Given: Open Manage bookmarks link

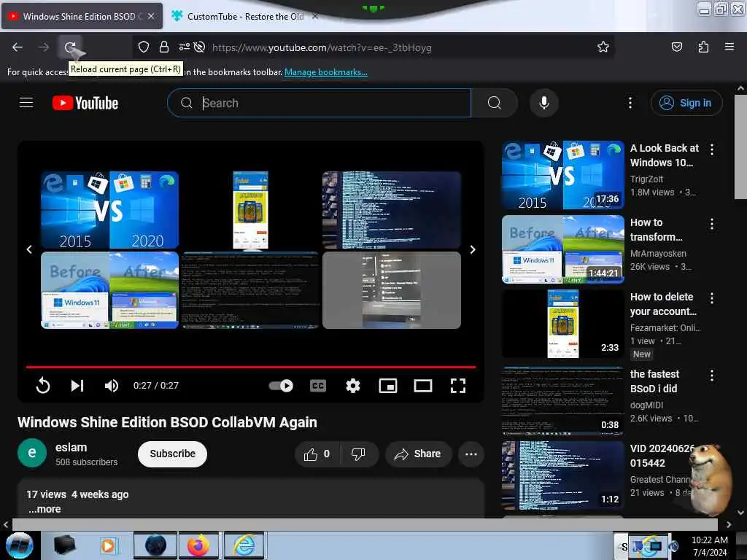Looking at the screenshot, I should point(326,72).
